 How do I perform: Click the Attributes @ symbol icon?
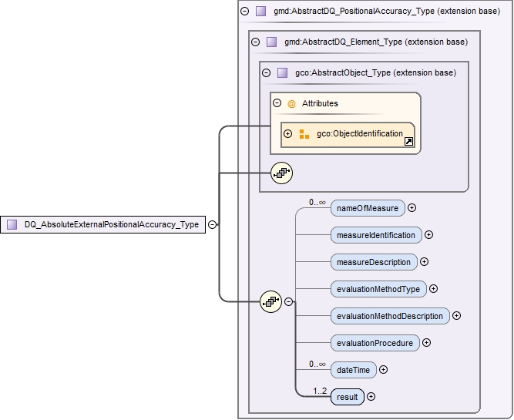pyautogui.click(x=291, y=103)
